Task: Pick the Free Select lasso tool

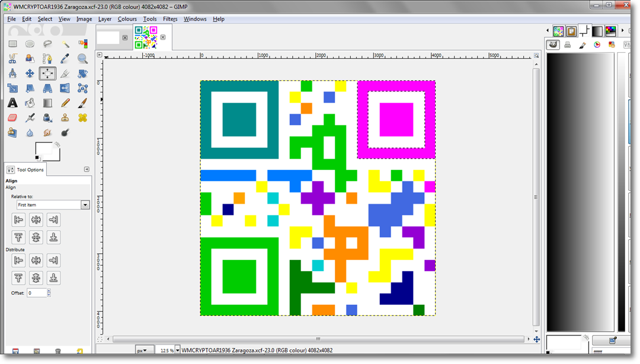Action: [47, 44]
